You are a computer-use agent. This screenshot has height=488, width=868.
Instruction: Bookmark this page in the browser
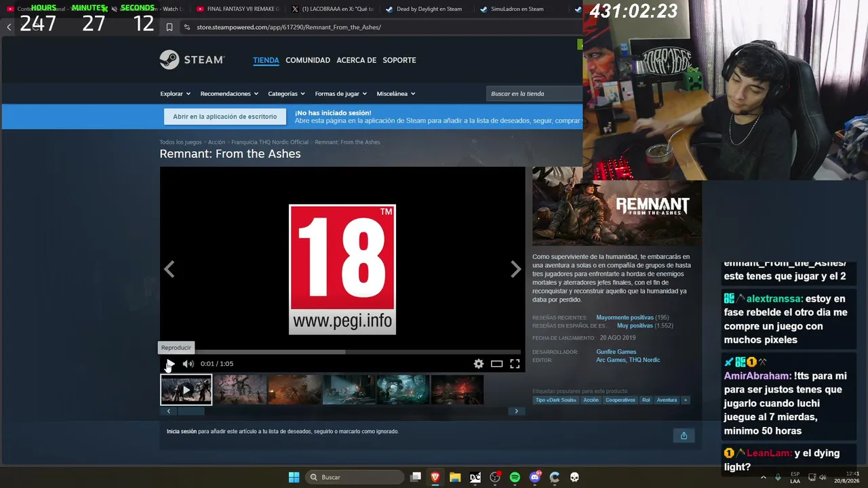(x=169, y=27)
